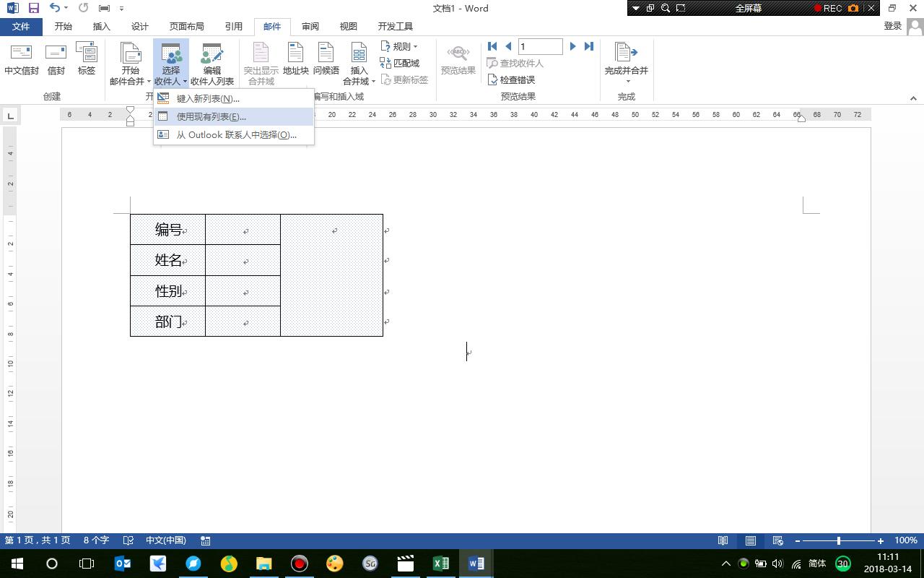Screen dimensions: 924x578
Task: Open the Review ribbon tab
Action: point(310,26)
